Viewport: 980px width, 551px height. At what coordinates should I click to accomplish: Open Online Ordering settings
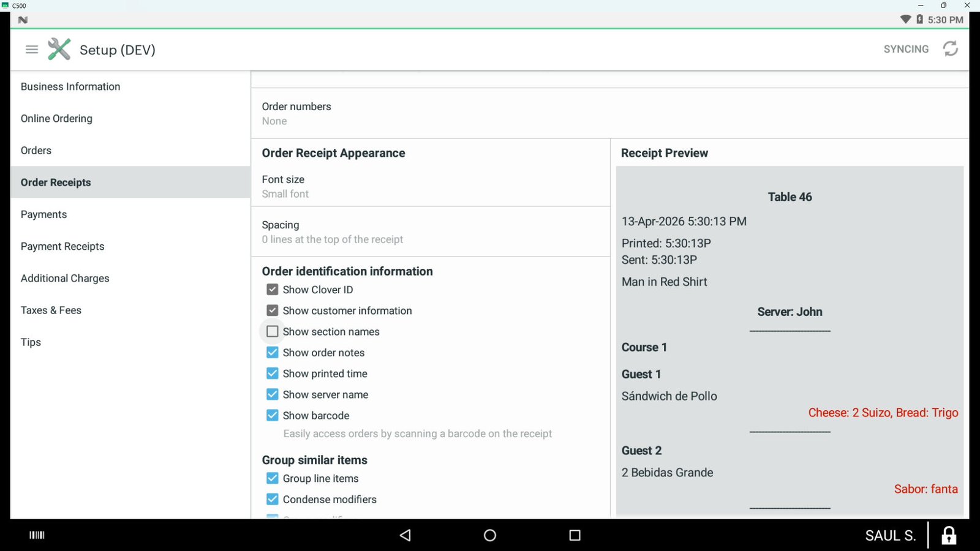pyautogui.click(x=130, y=118)
